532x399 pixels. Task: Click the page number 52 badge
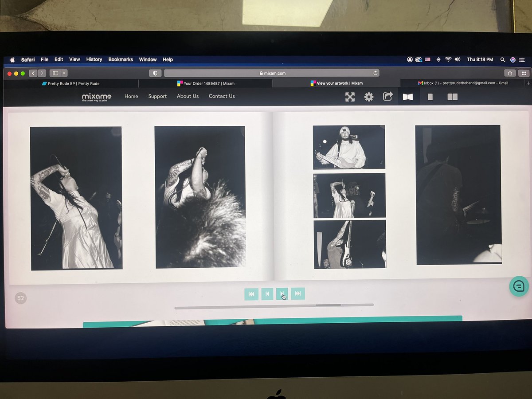[20, 298]
